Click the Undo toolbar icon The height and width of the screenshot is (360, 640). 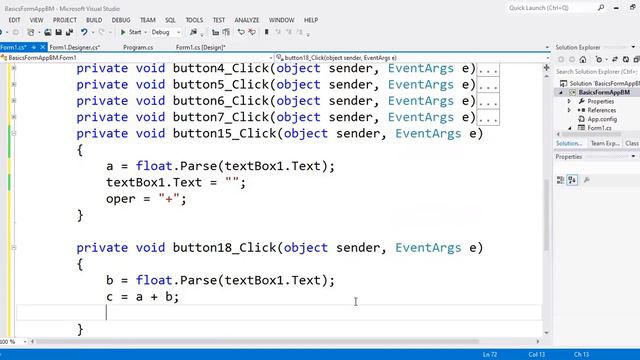(x=84, y=32)
